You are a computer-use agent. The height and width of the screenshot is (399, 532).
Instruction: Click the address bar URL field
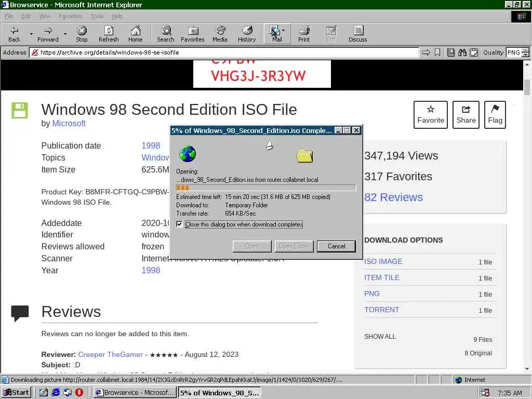click(224, 52)
